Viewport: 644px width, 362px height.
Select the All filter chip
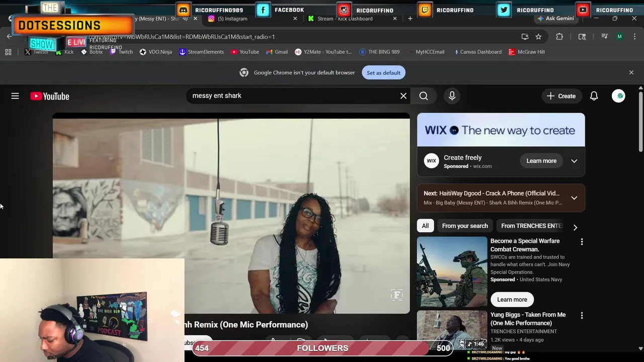tap(425, 226)
